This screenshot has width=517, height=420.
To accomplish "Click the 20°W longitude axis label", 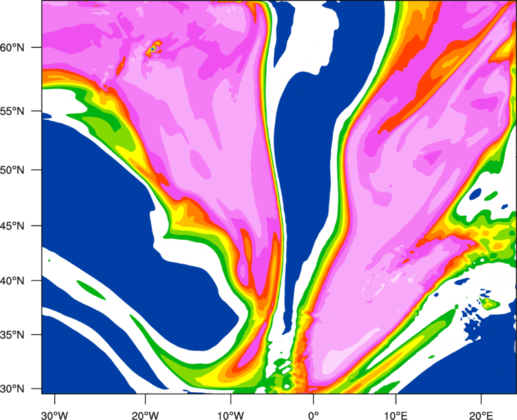I will click(x=145, y=415).
